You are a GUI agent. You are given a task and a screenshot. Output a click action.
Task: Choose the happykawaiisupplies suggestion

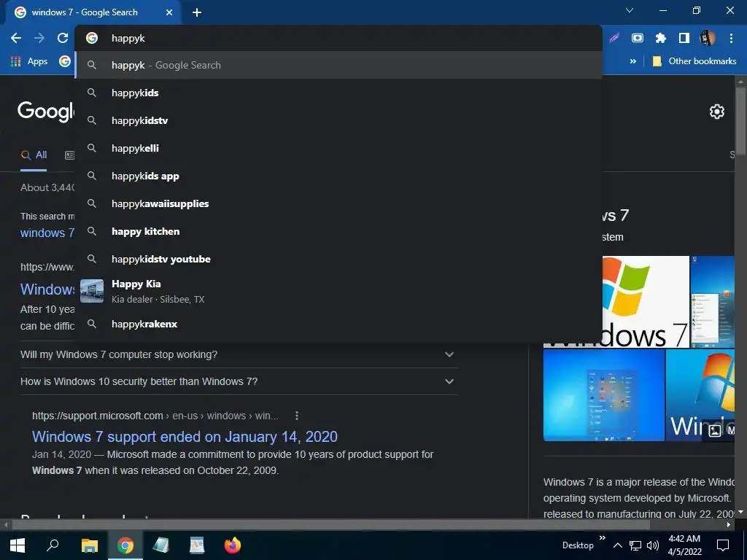pos(338,203)
